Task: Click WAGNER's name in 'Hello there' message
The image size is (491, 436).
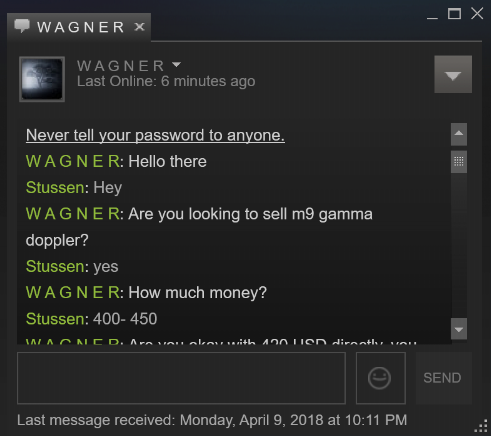Action: pyautogui.click(x=73, y=162)
